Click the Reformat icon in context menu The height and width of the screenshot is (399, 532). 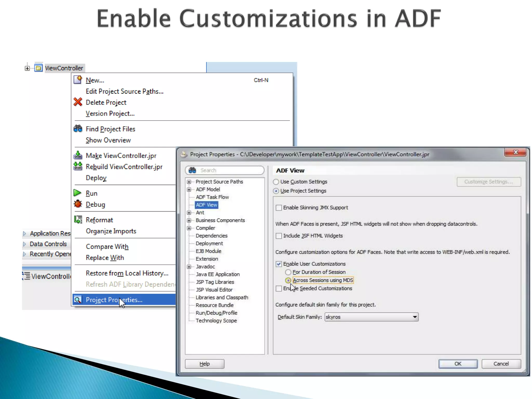(78, 220)
